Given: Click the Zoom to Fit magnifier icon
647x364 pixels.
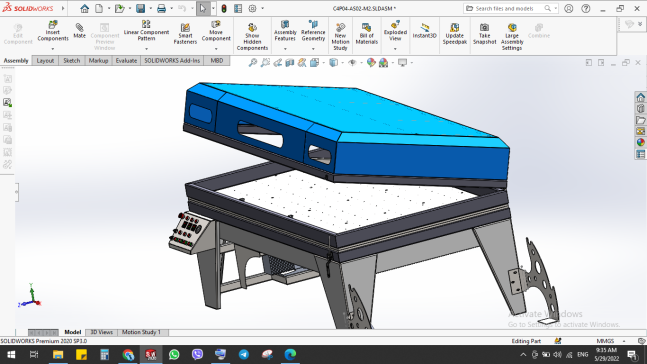Looking at the screenshot, I should point(253,63).
